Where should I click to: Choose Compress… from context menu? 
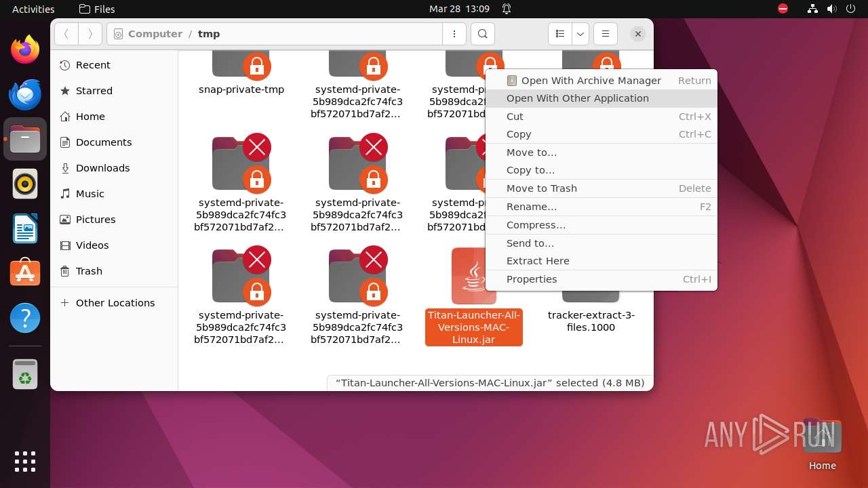point(601,225)
